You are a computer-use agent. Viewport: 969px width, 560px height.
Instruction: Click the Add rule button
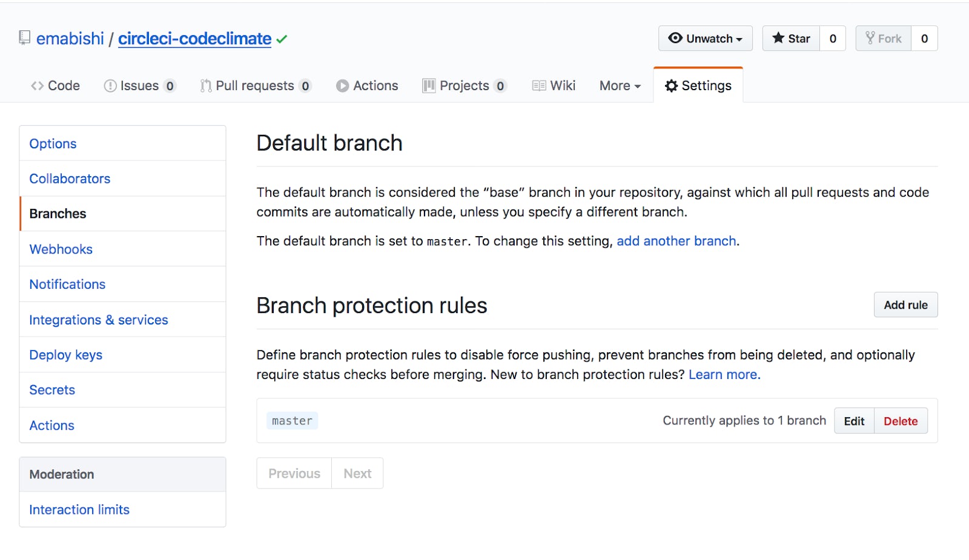905,305
